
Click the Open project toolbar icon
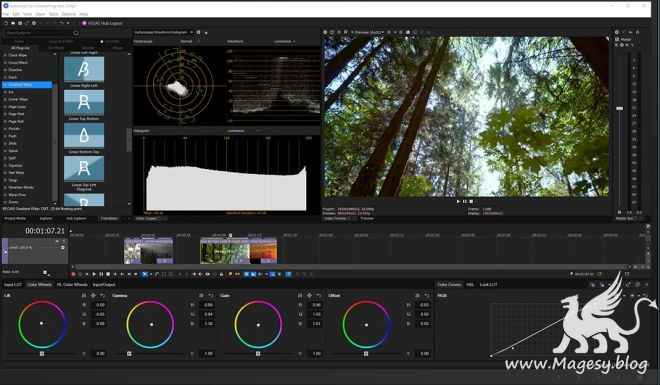click(13, 23)
